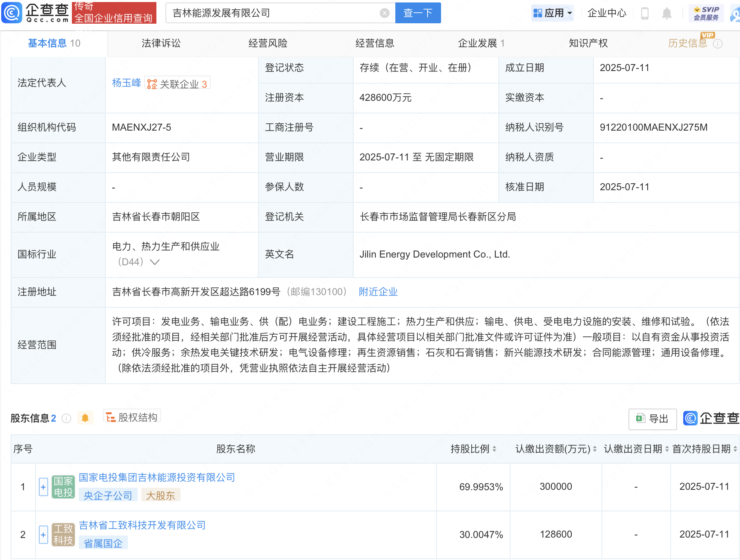740x560 pixels.
Task: Click the 省属国企 tag
Action: 103,543
